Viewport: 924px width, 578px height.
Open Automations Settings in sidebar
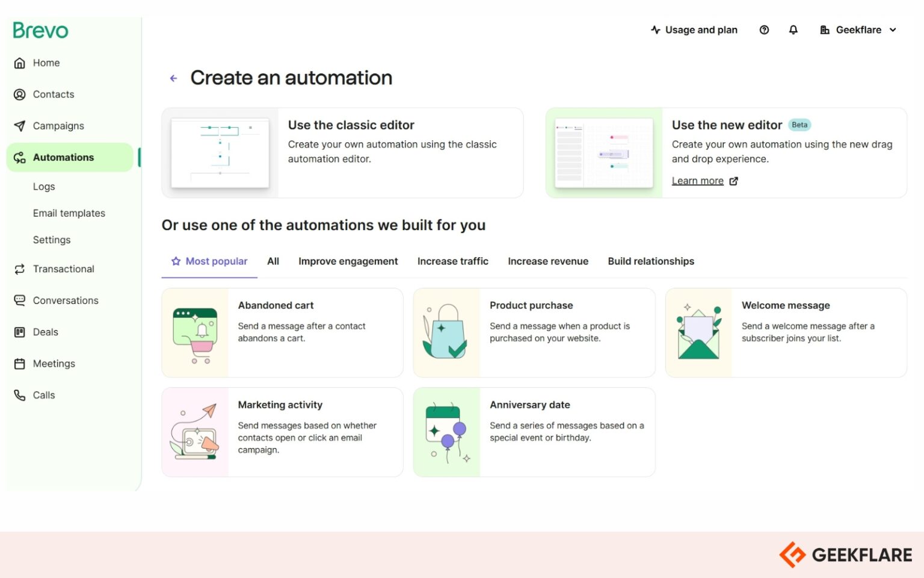(52, 240)
